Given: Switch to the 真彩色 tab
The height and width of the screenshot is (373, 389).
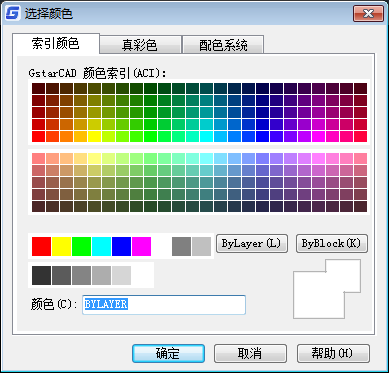Looking at the screenshot, I should [x=140, y=45].
